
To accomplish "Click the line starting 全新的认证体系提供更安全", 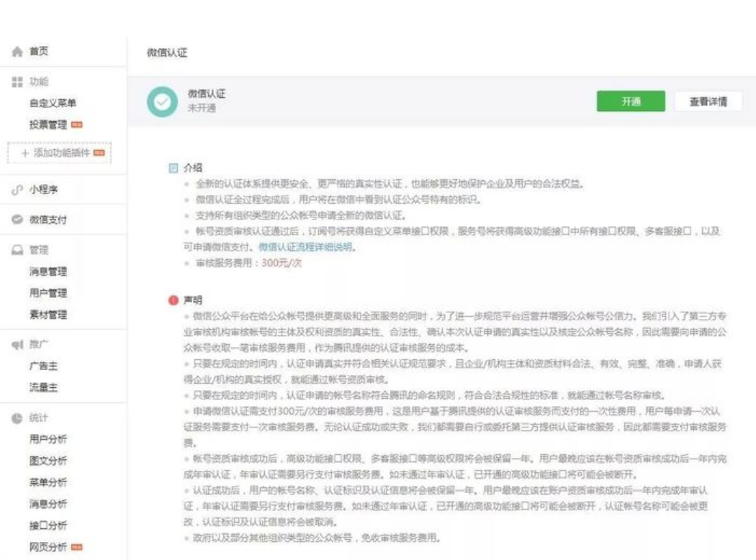I will (390, 184).
